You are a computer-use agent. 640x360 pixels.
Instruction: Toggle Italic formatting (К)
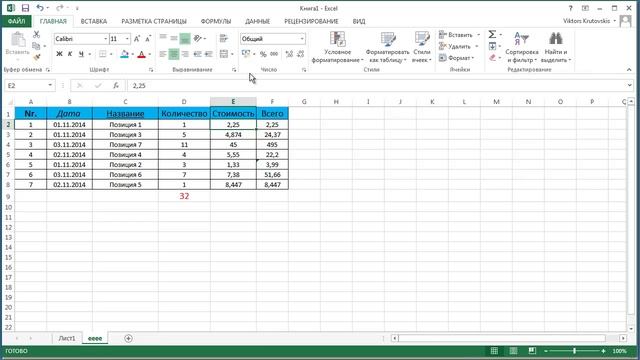(70, 54)
